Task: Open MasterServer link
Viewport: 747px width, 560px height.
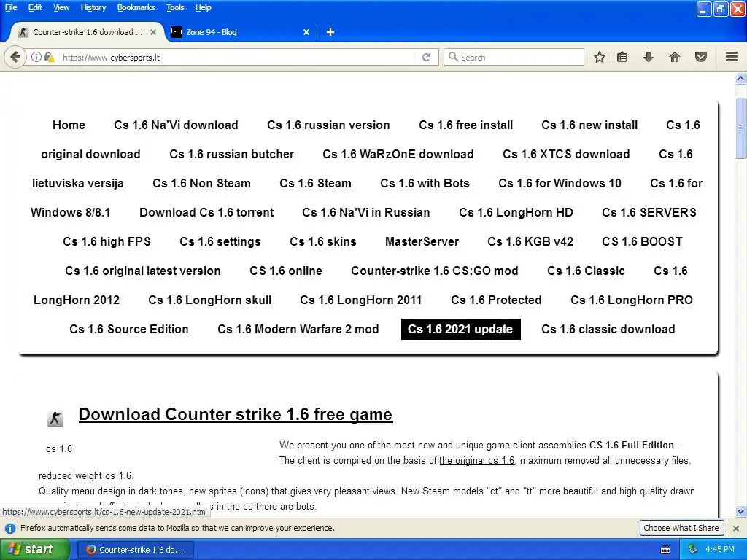Action: [422, 241]
